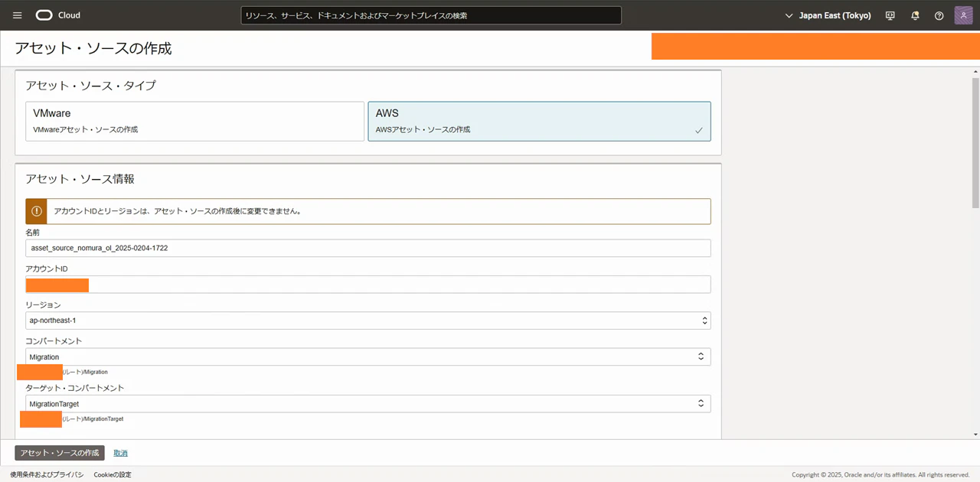Open the Japan East (Tokyo) region selector
Viewport: 980px width, 482px height.
tap(828, 15)
